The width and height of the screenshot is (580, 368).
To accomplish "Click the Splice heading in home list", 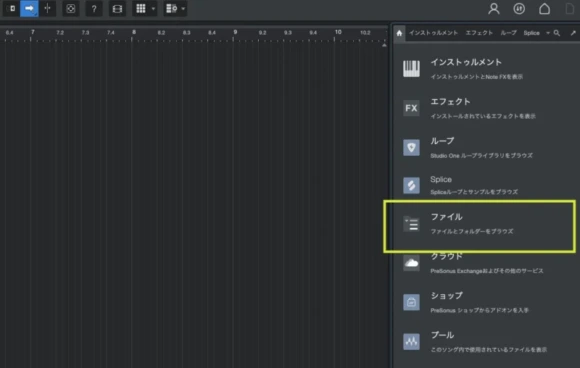I will 441,179.
